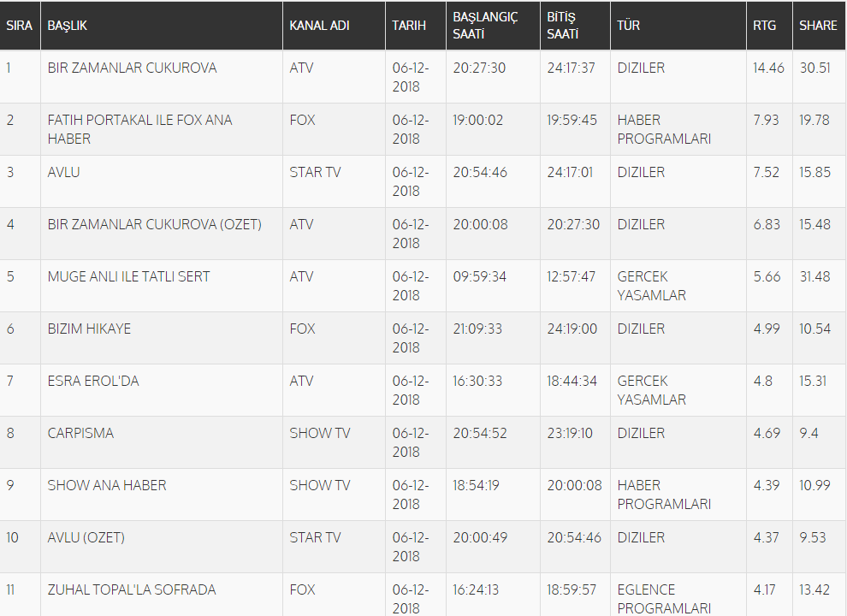Click the BAŞLANGIÇ SAATİ column header
This screenshot has width=847, height=616.
click(x=485, y=26)
